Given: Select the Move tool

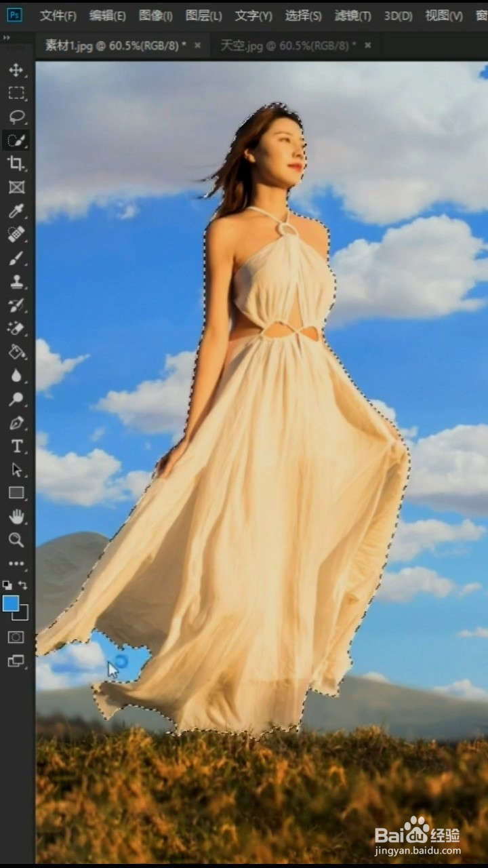Looking at the screenshot, I should coord(16,70).
